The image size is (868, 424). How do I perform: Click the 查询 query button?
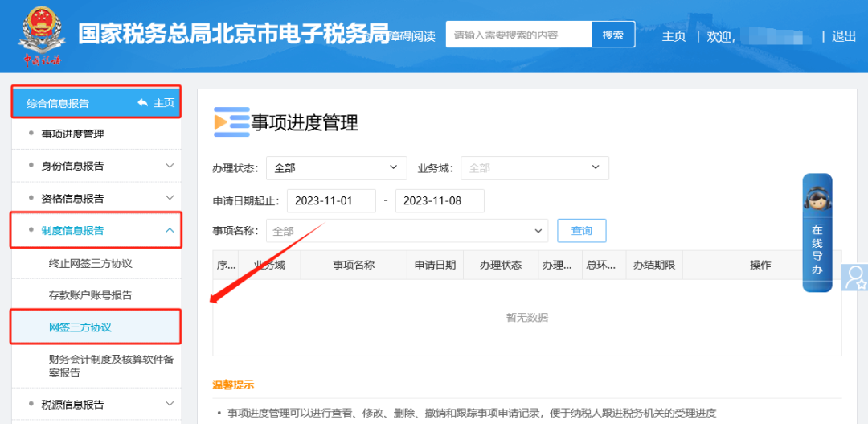582,231
